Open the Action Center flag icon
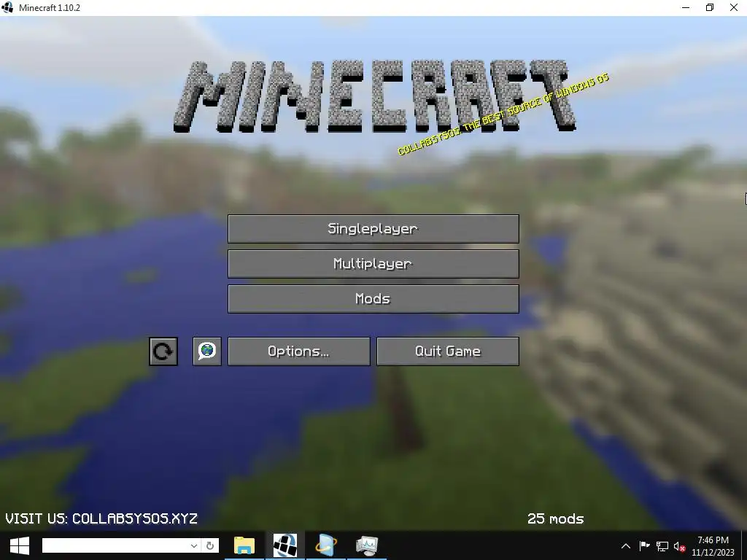Image resolution: width=747 pixels, height=560 pixels. pos(645,546)
